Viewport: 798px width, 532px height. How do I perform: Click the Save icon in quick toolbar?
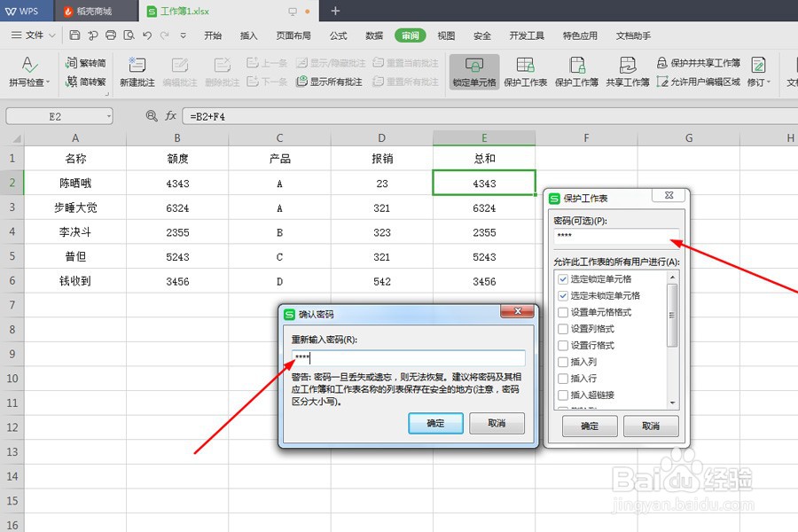(x=74, y=35)
